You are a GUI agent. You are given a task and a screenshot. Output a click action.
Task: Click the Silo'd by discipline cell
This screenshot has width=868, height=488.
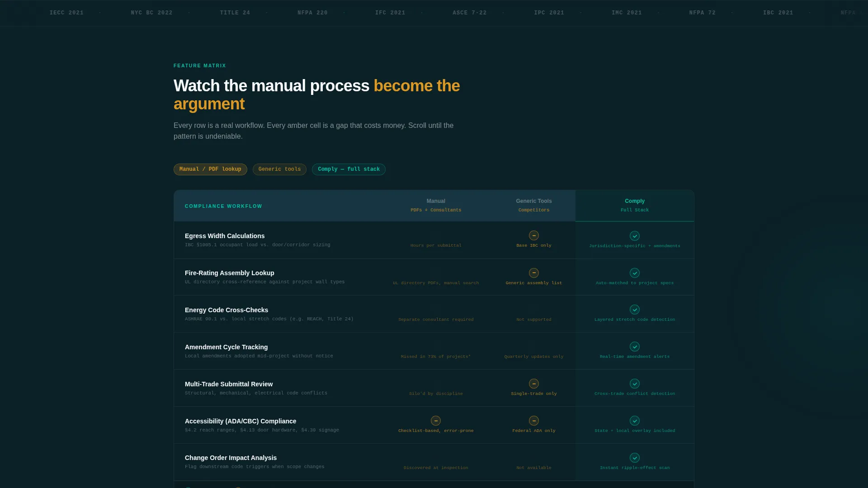(436, 394)
